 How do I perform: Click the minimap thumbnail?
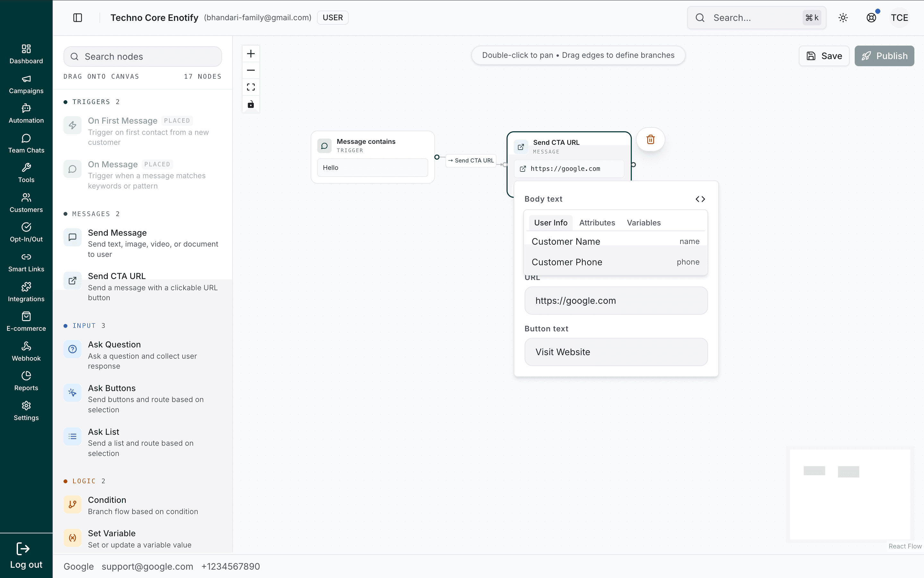tap(850, 494)
